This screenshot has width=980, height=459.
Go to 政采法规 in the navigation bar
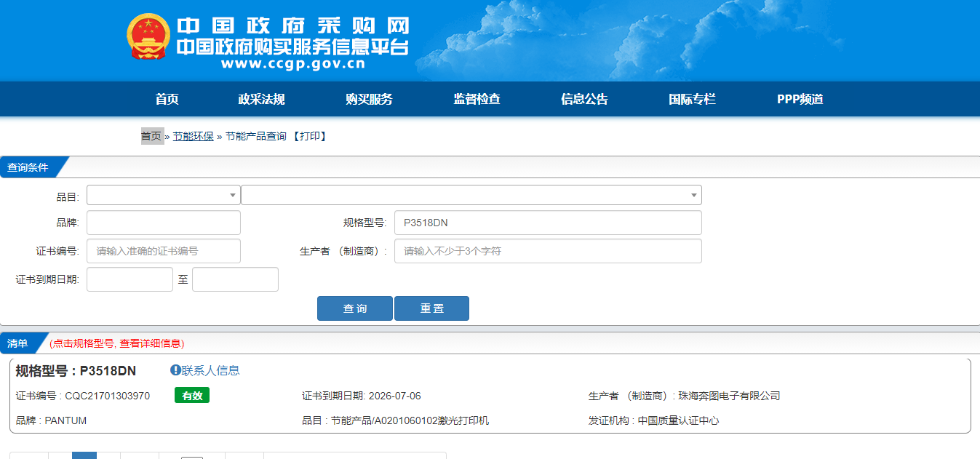261,100
